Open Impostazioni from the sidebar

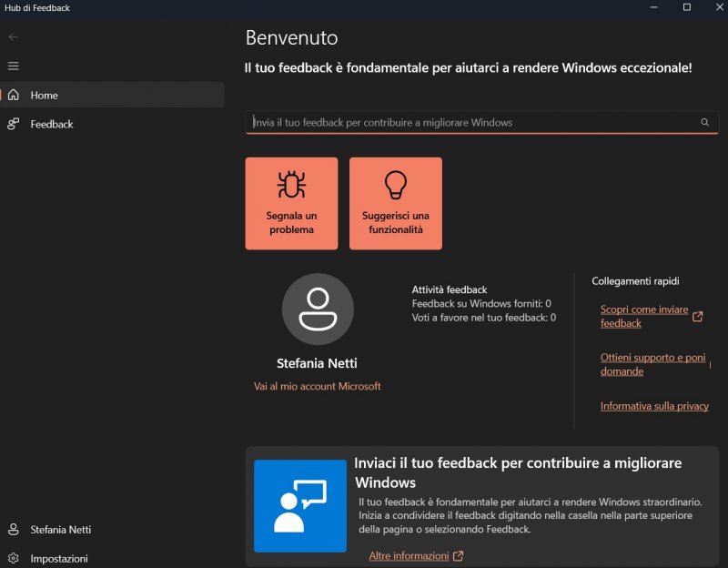(x=59, y=558)
